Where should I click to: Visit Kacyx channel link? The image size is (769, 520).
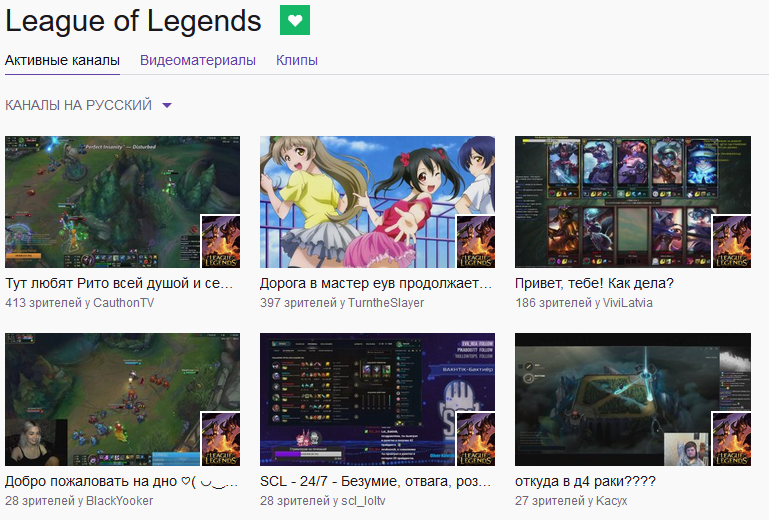tap(612, 501)
